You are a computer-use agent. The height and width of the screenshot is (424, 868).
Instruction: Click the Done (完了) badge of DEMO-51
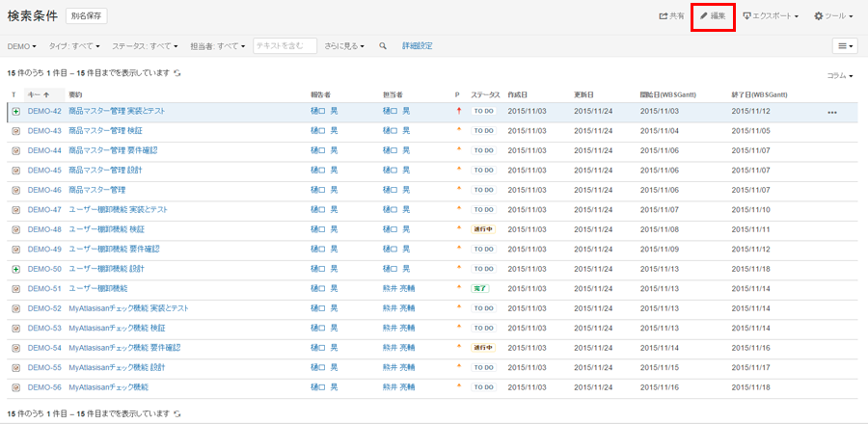pyautogui.click(x=480, y=288)
